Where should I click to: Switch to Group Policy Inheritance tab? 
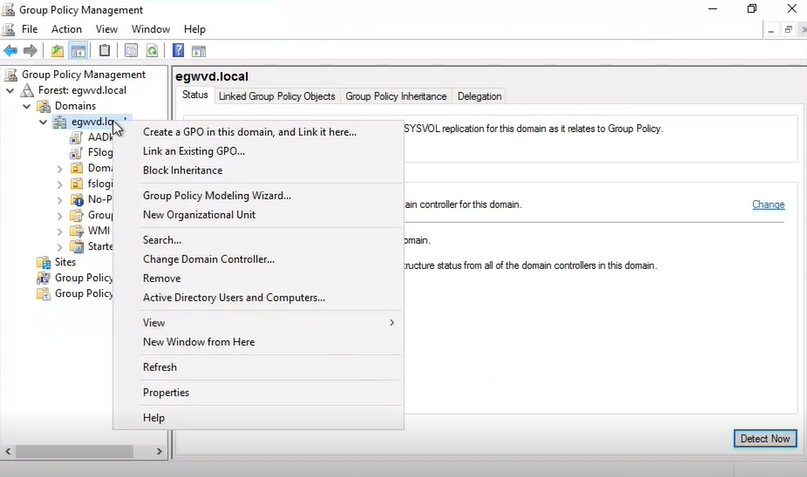click(396, 96)
